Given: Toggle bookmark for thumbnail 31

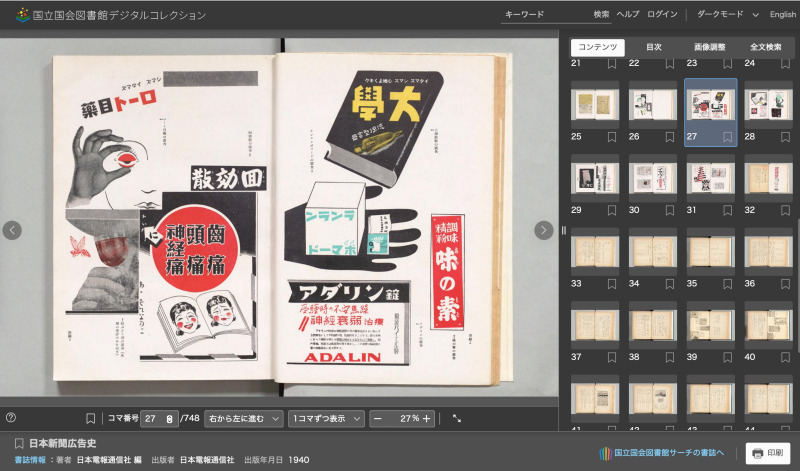Looking at the screenshot, I should 728,210.
